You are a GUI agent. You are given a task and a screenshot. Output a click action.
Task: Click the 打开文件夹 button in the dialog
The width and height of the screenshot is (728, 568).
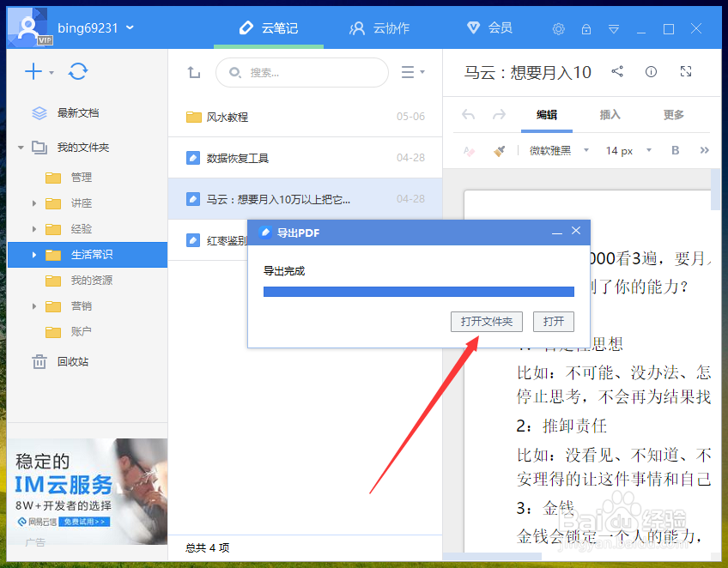point(486,322)
